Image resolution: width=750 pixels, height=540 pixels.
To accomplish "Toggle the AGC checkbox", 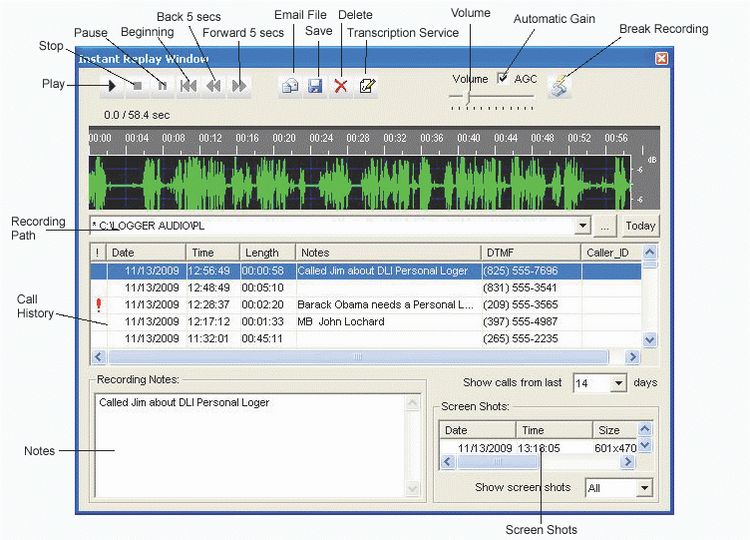I will 503,78.
